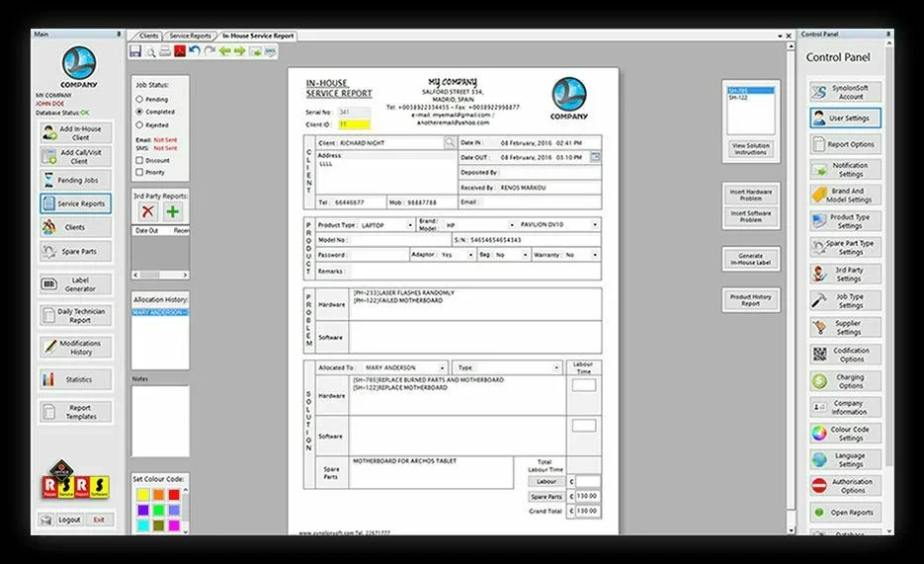Send SMS from the toolbar

click(x=270, y=51)
